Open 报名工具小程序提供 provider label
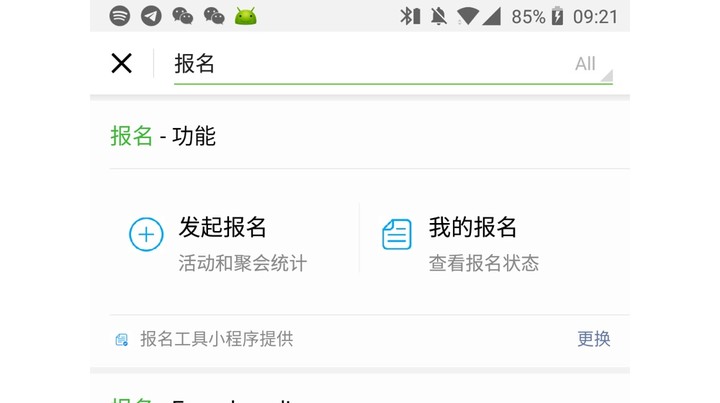 pyautogui.click(x=217, y=339)
